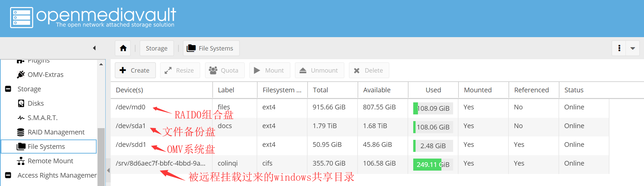Click the 108.09 GiB usage bar
The height and width of the screenshot is (186, 644).
click(x=433, y=108)
